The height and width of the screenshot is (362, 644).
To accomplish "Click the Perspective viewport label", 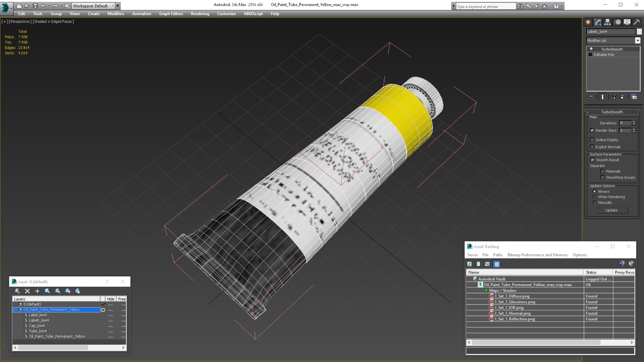I will pyautogui.click(x=20, y=21).
